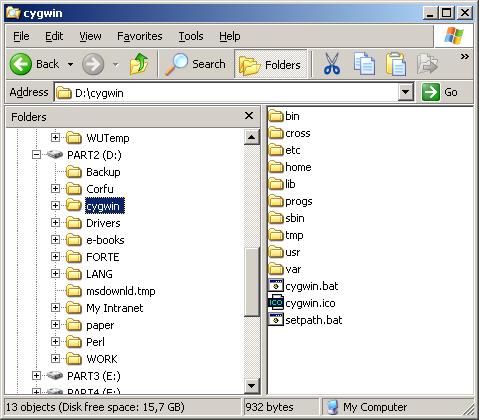Open the View menu
Screen dimensions: 479x420
point(90,36)
